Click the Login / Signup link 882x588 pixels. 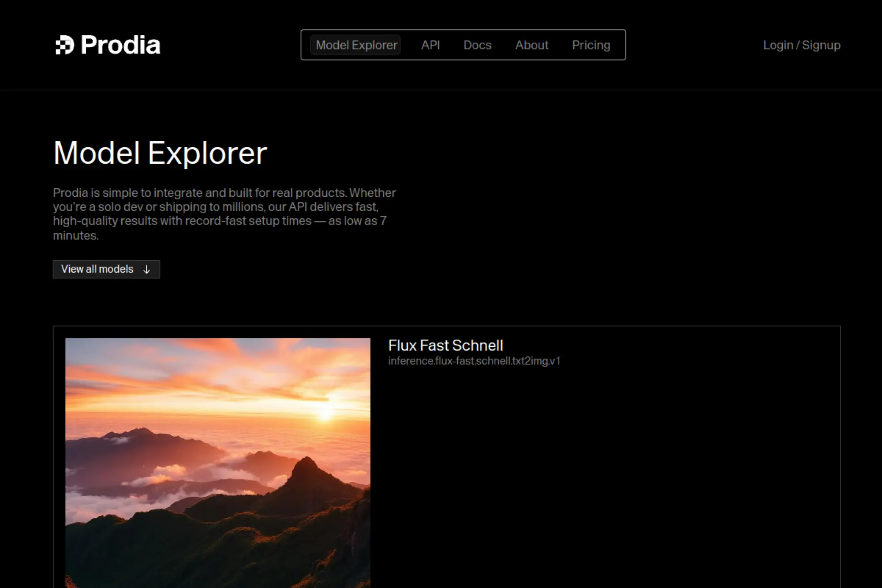coord(801,45)
